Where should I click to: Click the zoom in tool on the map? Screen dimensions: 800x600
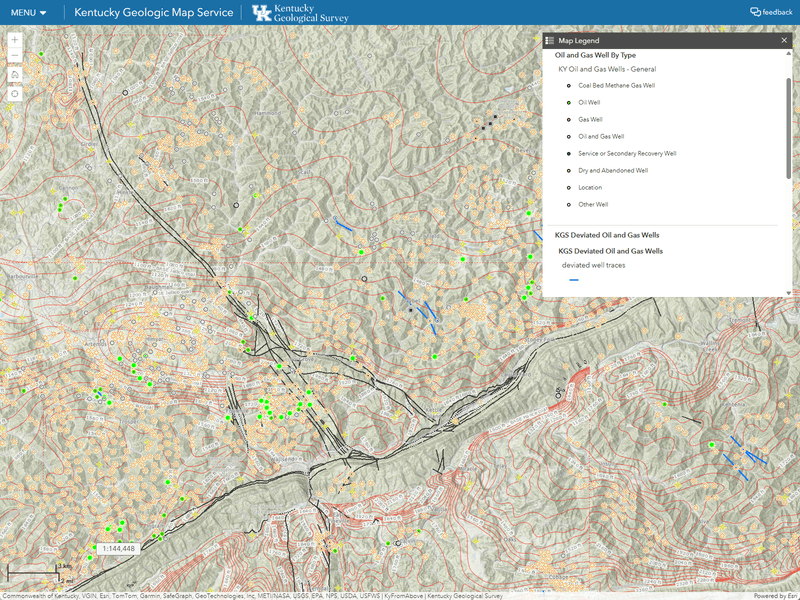(x=15, y=39)
